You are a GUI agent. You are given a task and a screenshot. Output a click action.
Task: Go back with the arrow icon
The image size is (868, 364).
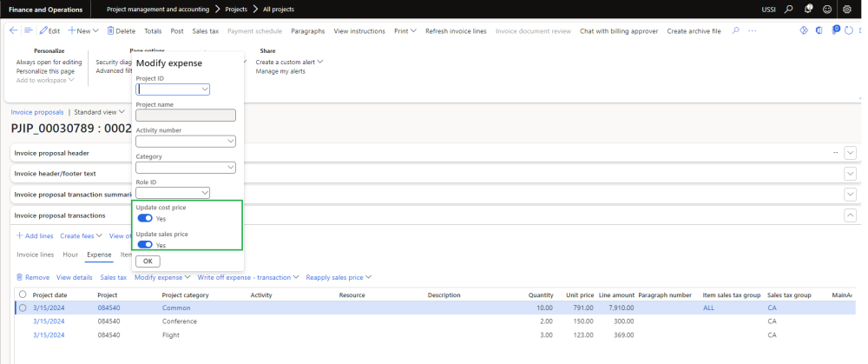click(14, 31)
